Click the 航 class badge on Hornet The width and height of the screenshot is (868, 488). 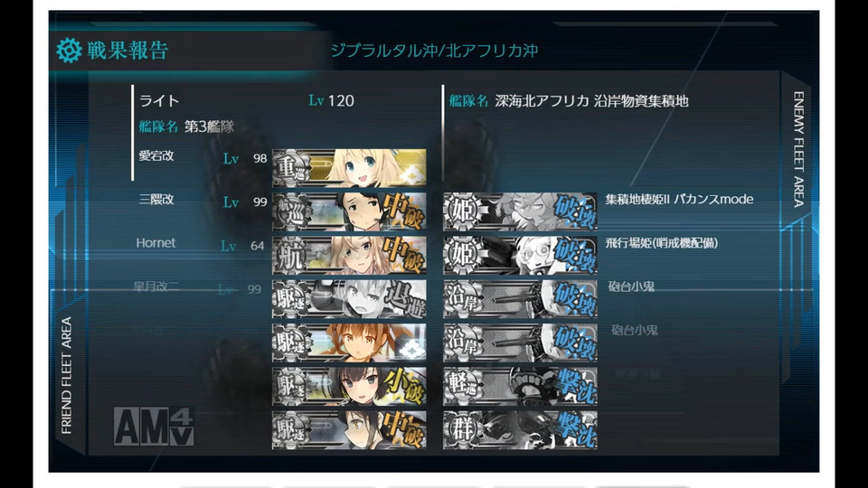(291, 255)
